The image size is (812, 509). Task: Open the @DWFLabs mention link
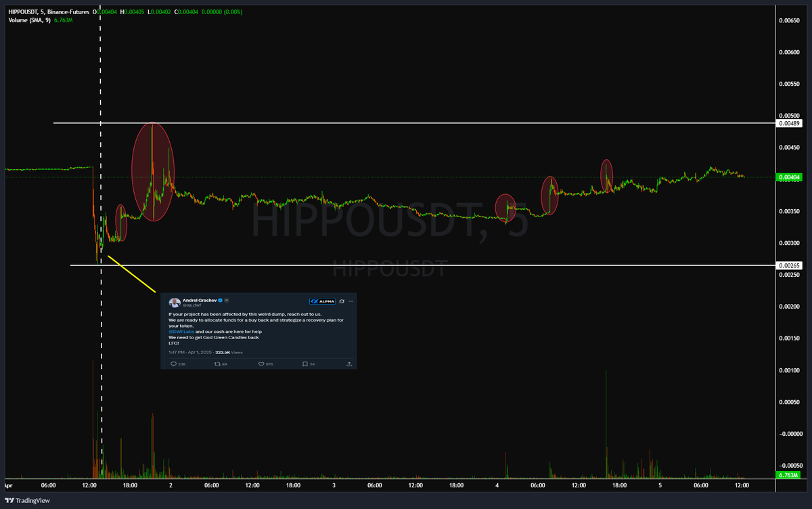(181, 332)
